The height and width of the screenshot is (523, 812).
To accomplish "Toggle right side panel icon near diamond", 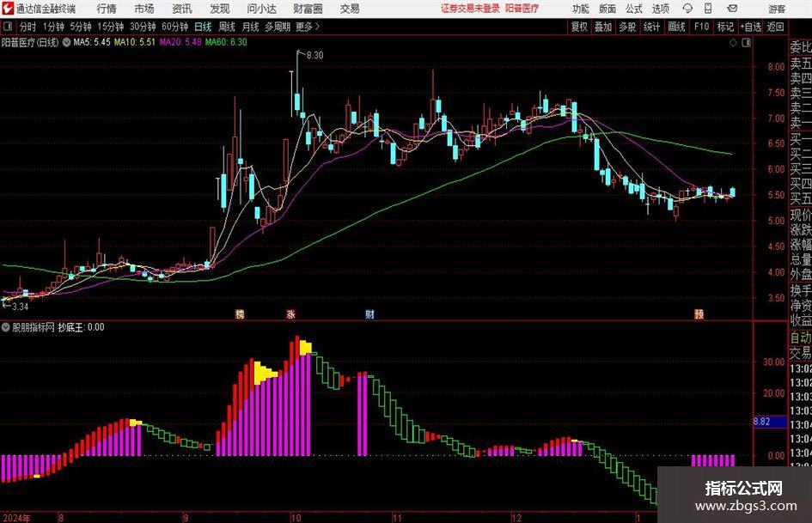I will [746, 43].
